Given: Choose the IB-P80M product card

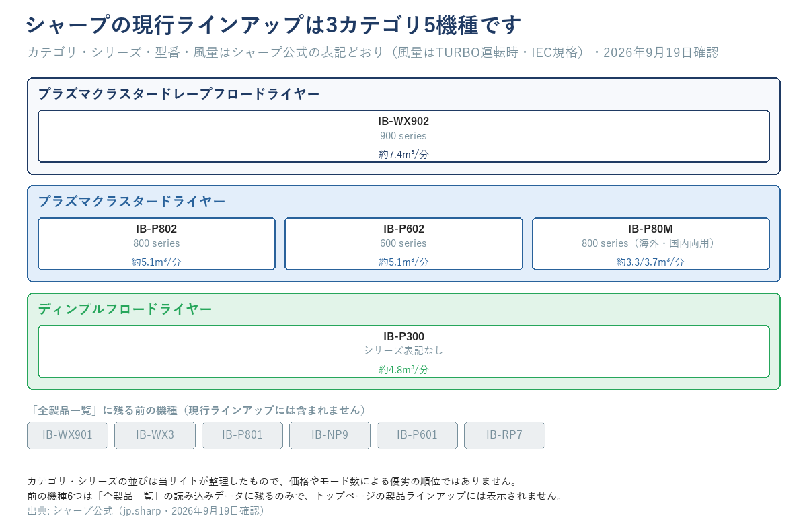Looking at the screenshot, I should pyautogui.click(x=651, y=244).
